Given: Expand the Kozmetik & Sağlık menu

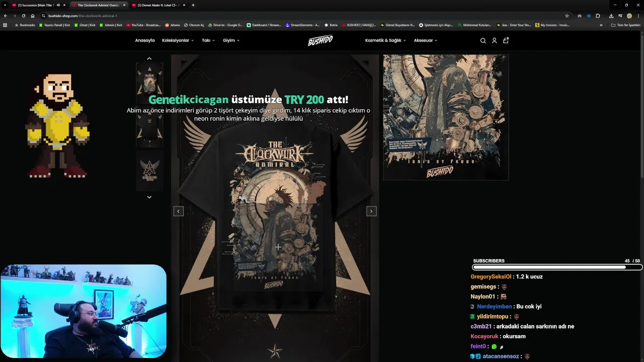Looking at the screenshot, I should (385, 40).
